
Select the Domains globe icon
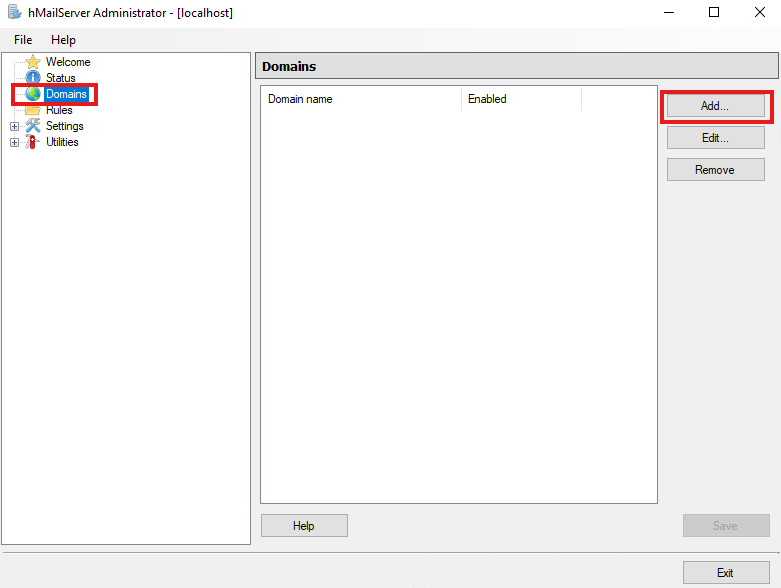33,94
